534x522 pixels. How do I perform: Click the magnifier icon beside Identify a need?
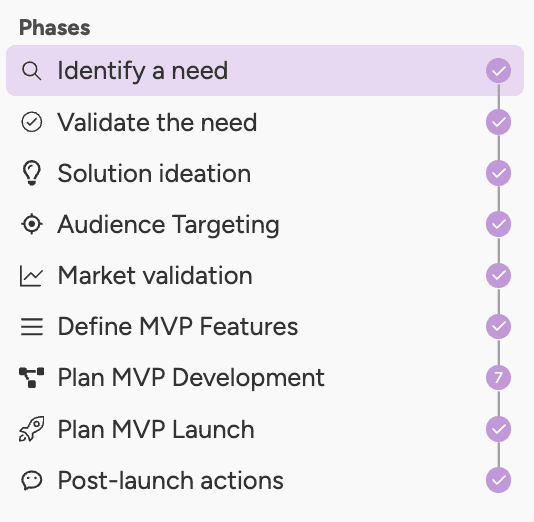tap(32, 71)
